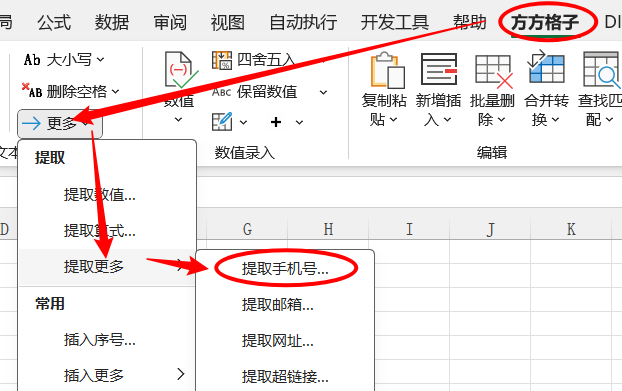Select column G header
622x391 pixels.
pos(247,229)
